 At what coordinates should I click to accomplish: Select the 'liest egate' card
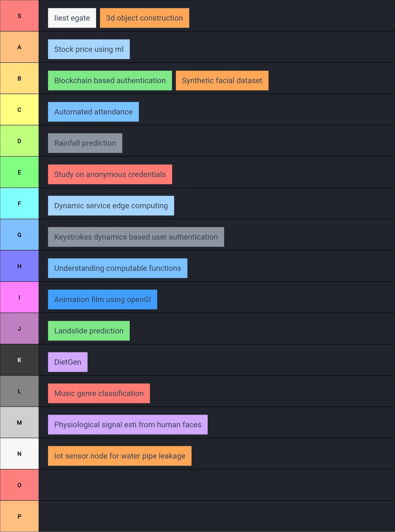click(72, 18)
